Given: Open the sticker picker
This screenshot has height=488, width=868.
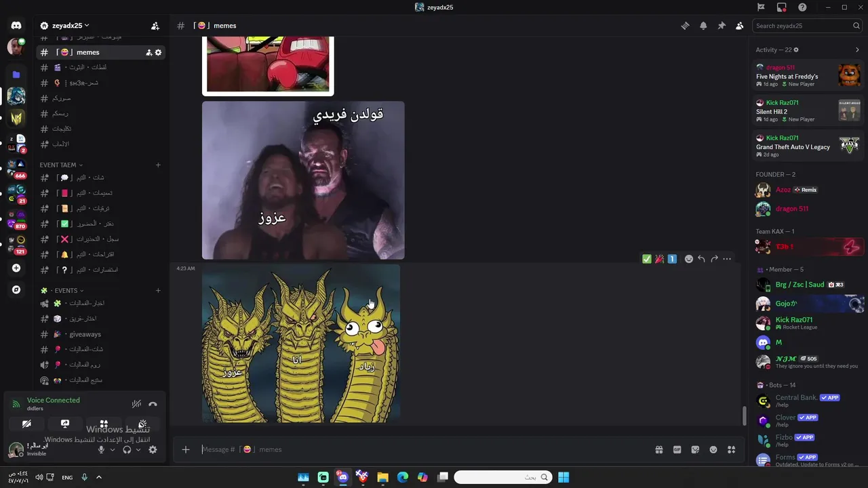Looking at the screenshot, I should pos(695,449).
